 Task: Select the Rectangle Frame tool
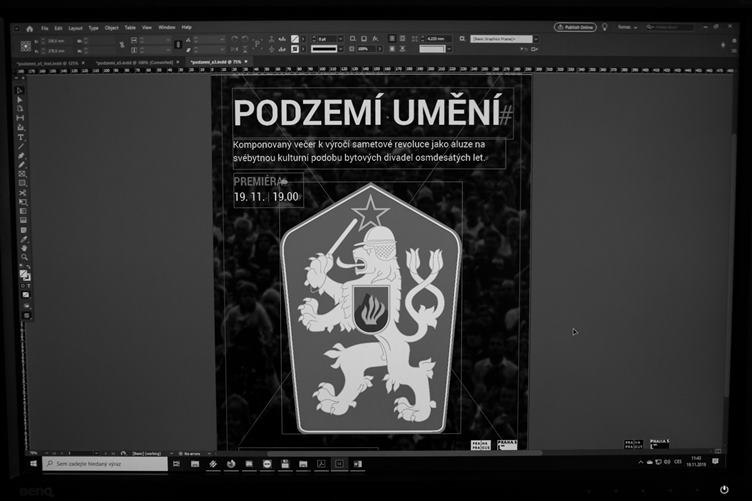coord(22,174)
